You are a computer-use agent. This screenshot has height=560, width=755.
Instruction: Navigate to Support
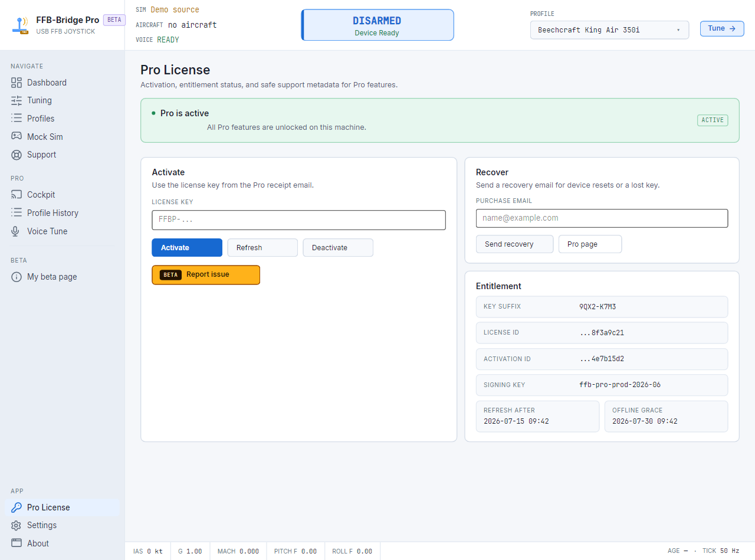pos(62,155)
